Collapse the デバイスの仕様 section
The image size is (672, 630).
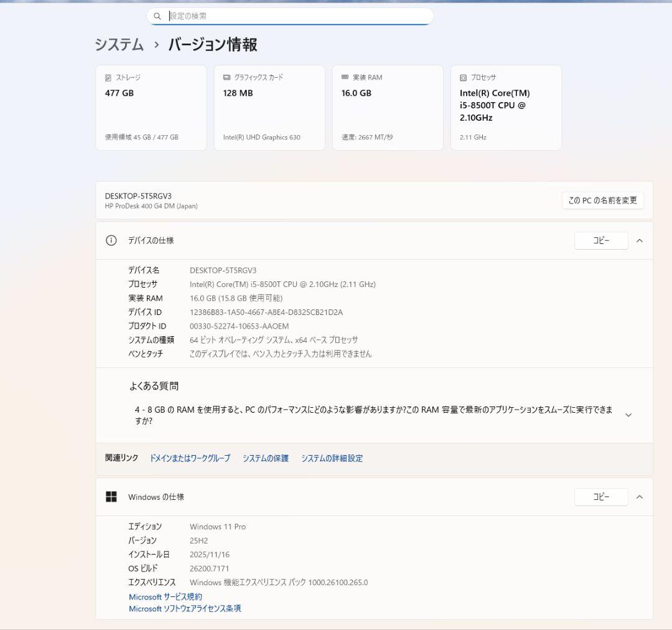click(x=640, y=241)
